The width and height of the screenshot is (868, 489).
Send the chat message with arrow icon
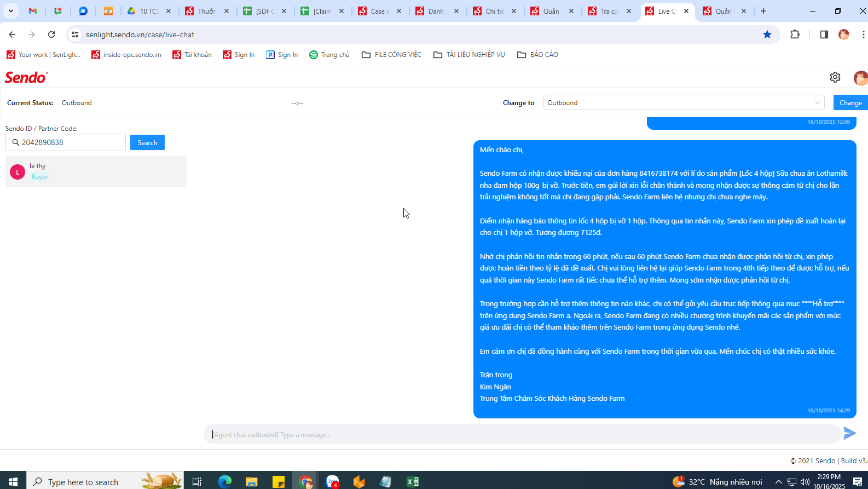point(850,434)
